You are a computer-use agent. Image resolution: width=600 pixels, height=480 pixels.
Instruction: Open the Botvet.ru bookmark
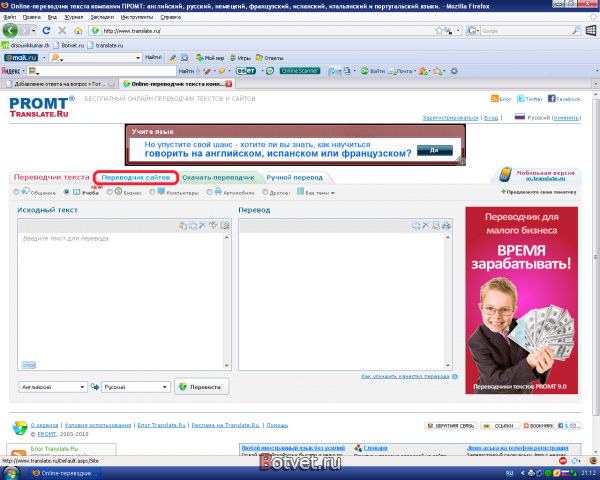(x=68, y=45)
